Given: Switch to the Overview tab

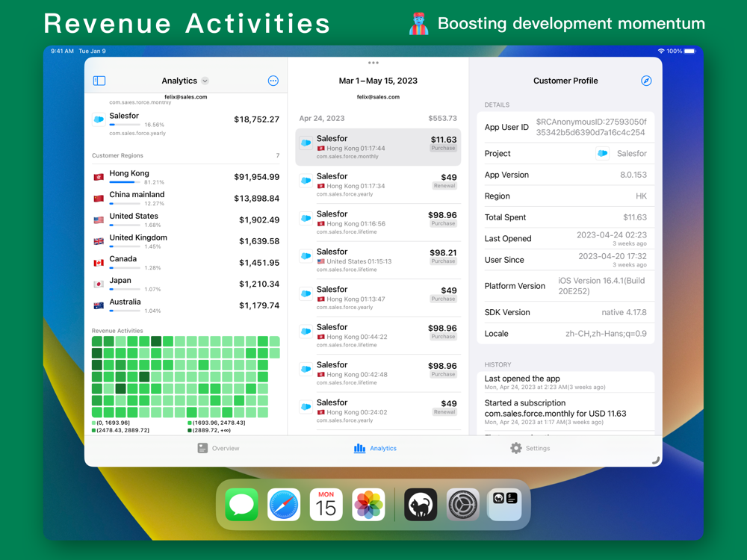Looking at the screenshot, I should pos(219,448).
